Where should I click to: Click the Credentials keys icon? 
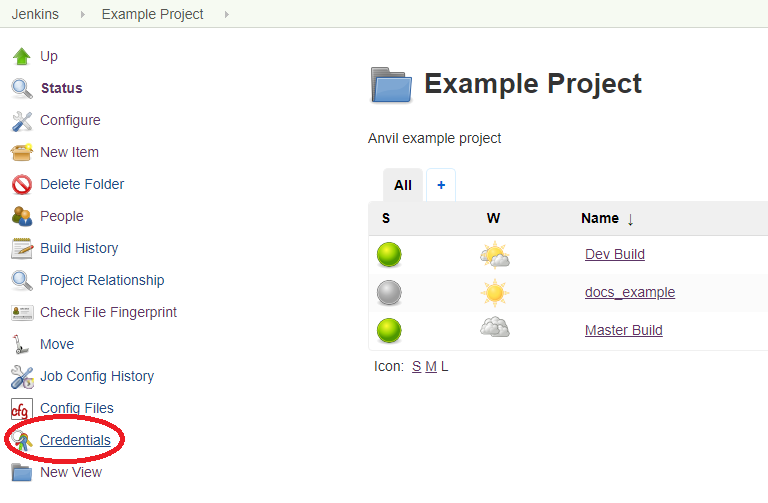(x=22, y=441)
